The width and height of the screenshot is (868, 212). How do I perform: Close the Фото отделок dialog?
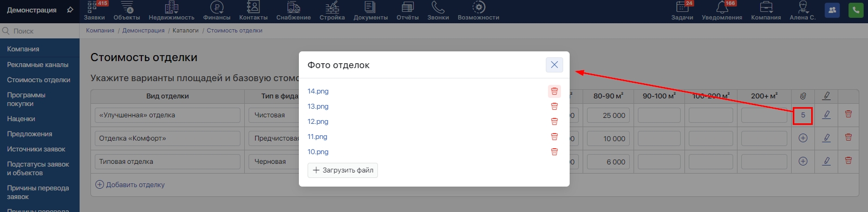554,65
